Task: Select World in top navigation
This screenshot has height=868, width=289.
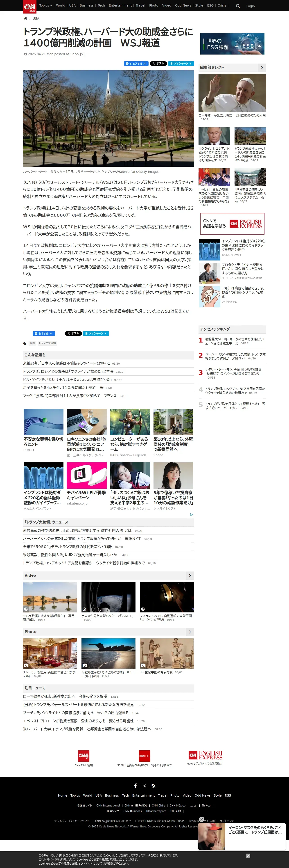Action: tap(61, 5)
